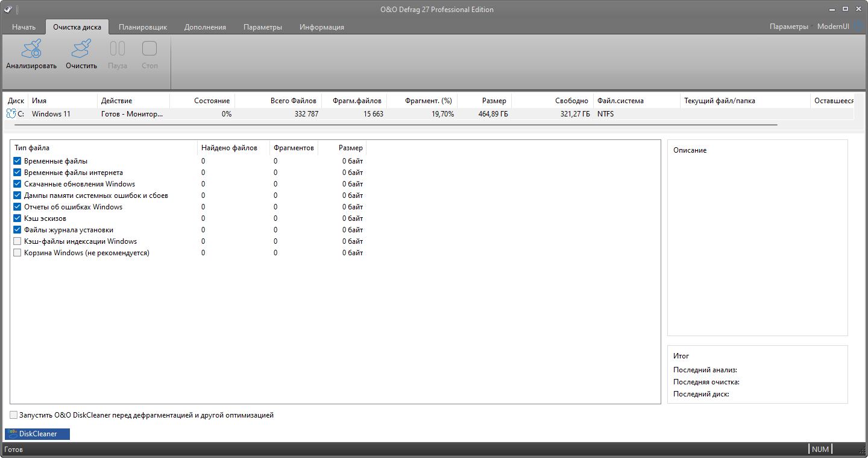Click the Свободно column header

552,101
